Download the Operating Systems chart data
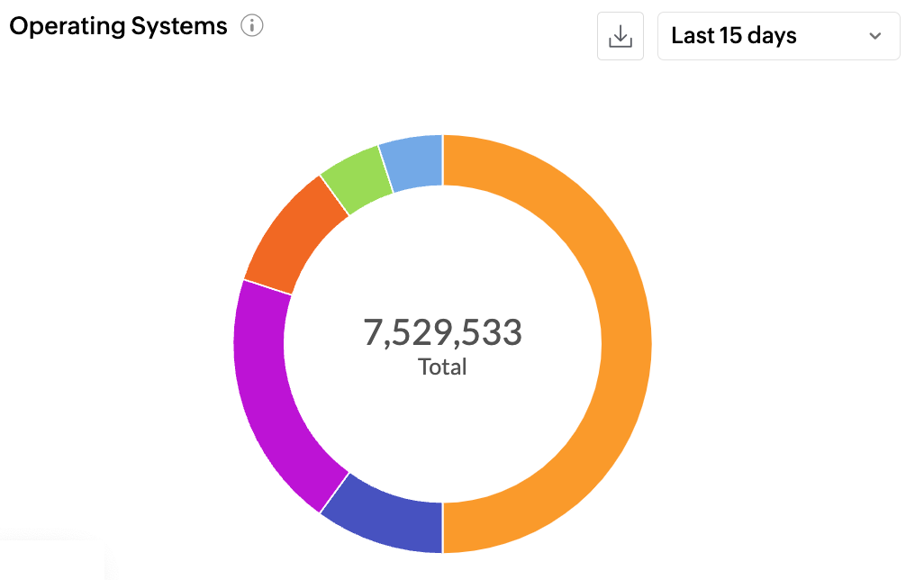Screen dimensions: 924x580 [x=621, y=36]
